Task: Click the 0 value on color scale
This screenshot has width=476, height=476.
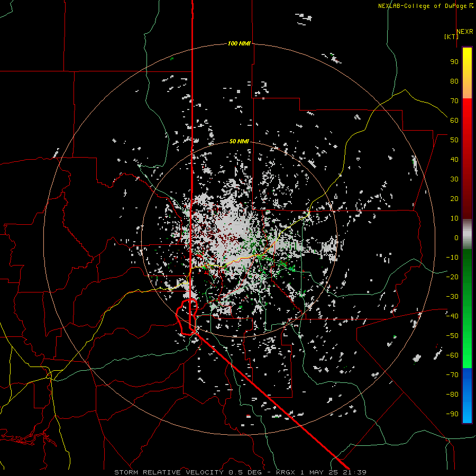Action: [456, 238]
